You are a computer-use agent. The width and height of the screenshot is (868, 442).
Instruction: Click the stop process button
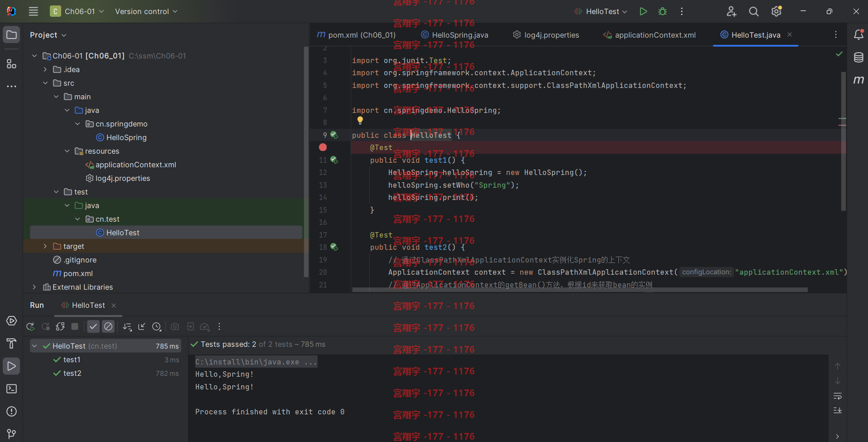pyautogui.click(x=75, y=326)
